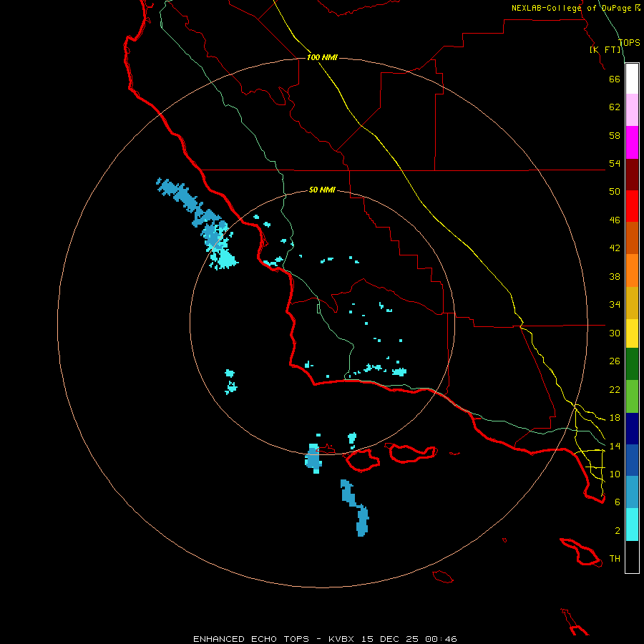The height and width of the screenshot is (644, 644).
Task: Select the dark green legend swatch
Action: [632, 364]
